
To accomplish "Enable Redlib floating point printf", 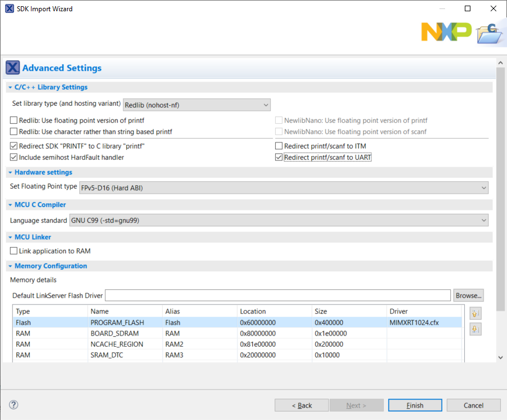I will point(12,120).
